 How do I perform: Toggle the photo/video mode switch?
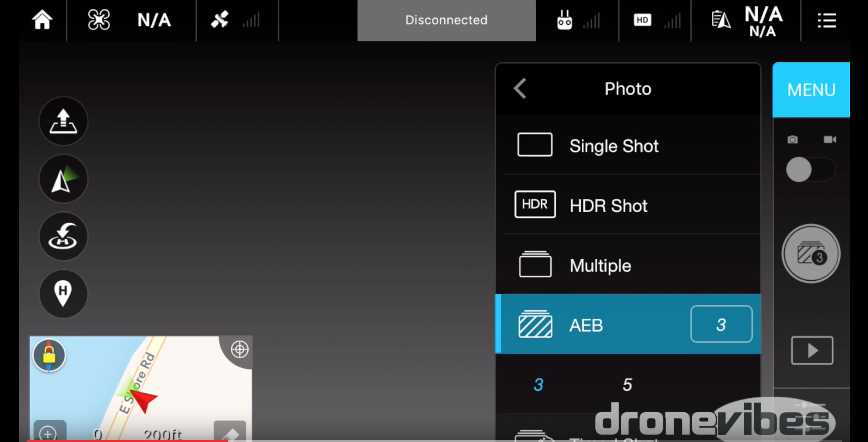point(810,169)
